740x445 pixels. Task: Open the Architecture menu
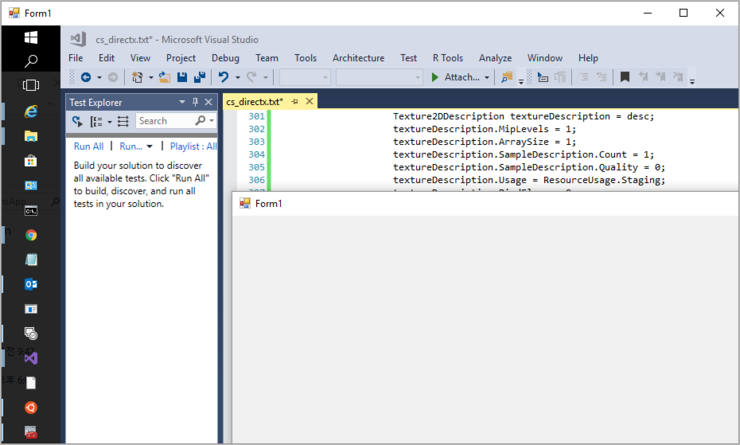click(358, 58)
